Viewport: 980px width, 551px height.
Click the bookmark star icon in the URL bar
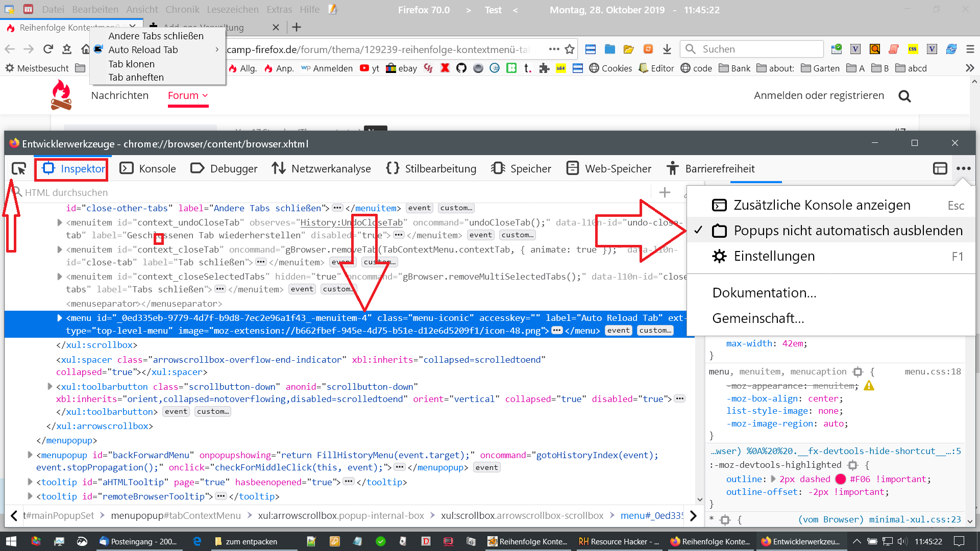[x=570, y=49]
